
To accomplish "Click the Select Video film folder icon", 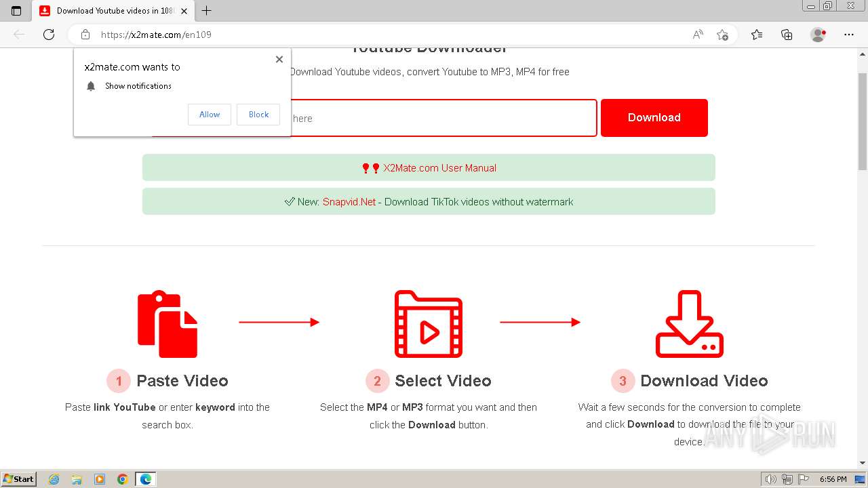I will pyautogui.click(x=429, y=324).
